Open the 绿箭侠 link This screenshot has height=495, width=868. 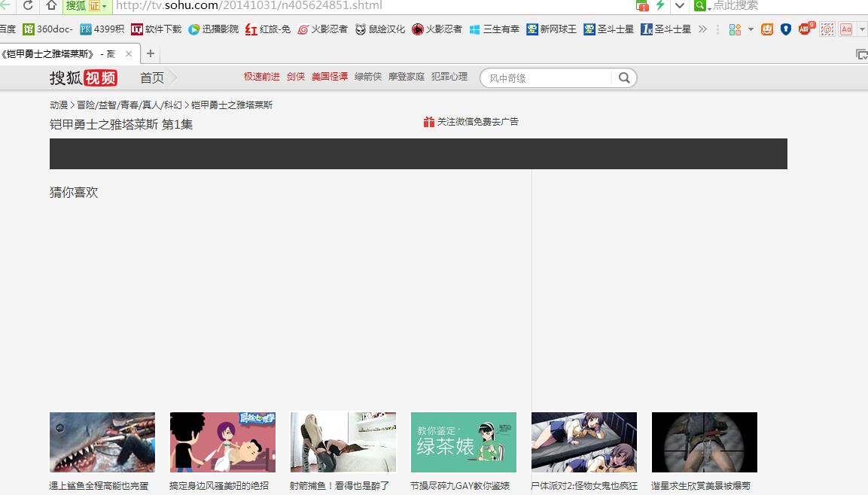pyautogui.click(x=368, y=76)
